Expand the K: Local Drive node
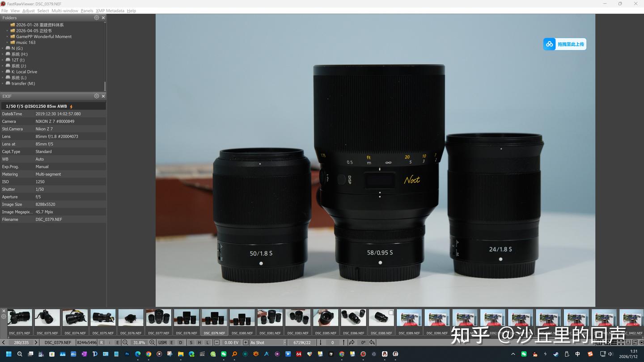Image resolution: width=644 pixels, height=362 pixels. pos(3,72)
